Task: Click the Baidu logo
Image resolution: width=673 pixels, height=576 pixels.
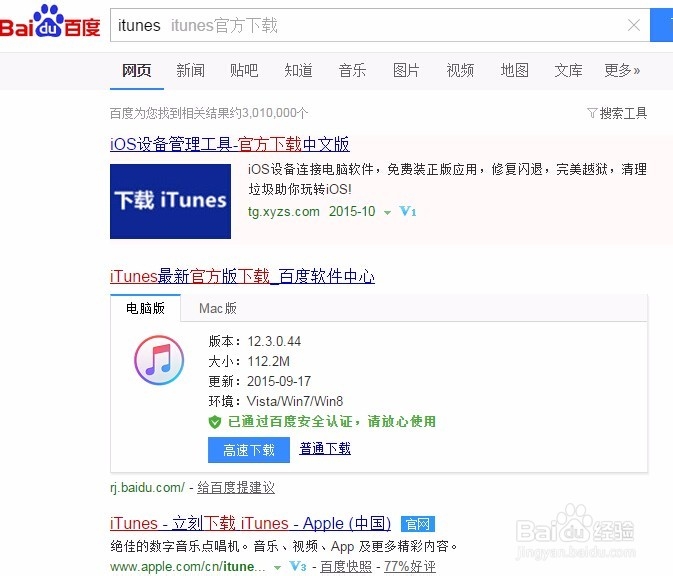Action: pos(50,21)
